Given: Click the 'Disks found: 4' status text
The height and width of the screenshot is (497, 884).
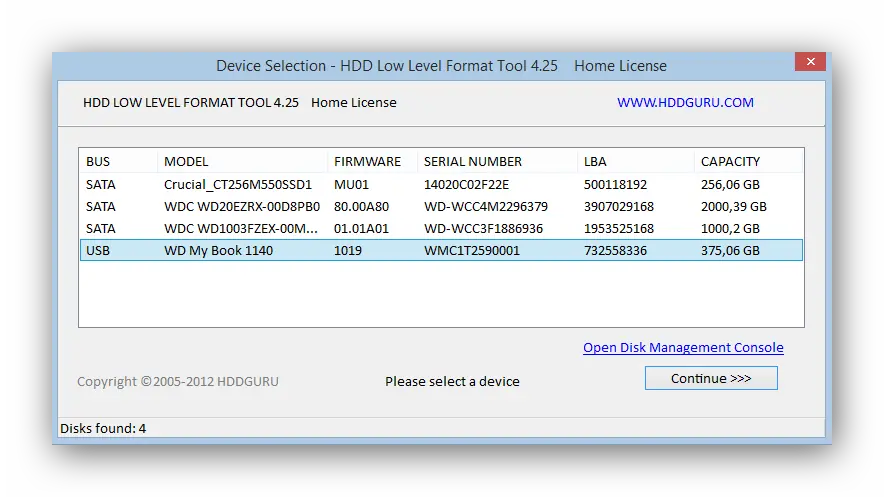Looking at the screenshot, I should [103, 428].
